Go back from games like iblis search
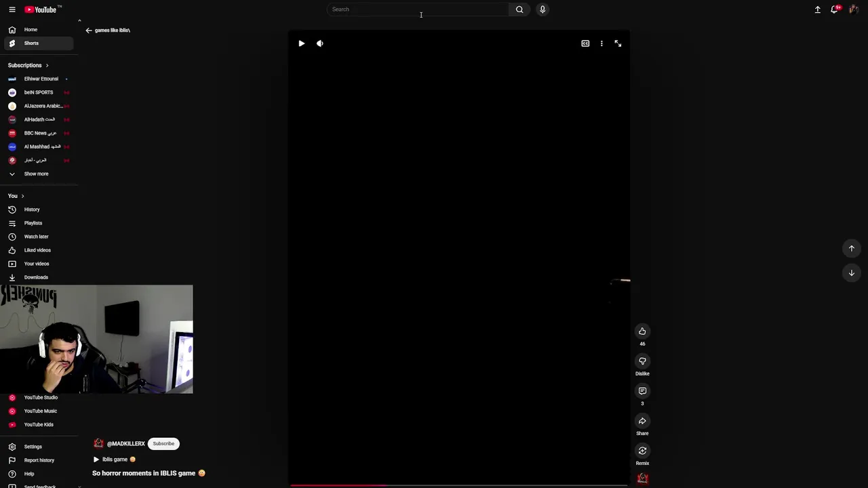868x488 pixels. pos(88,30)
